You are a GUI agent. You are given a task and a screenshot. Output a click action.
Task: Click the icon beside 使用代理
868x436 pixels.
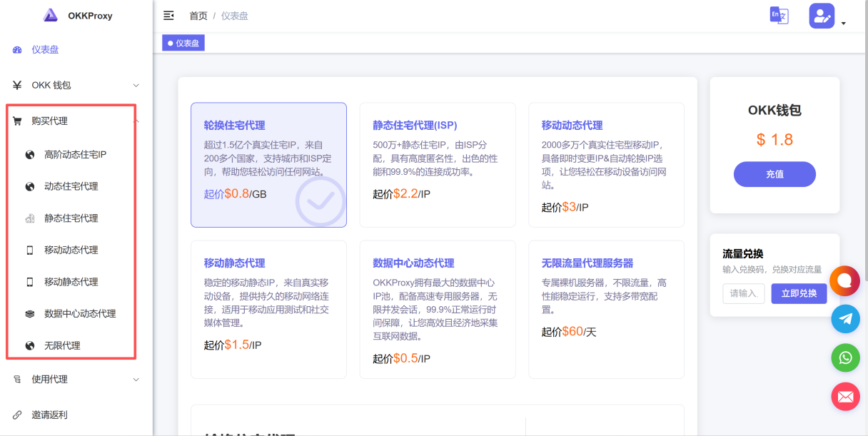17,380
